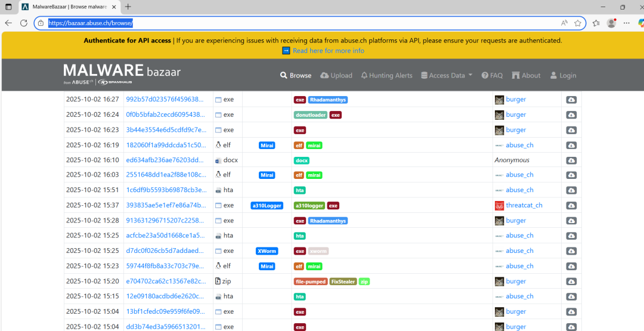Image resolution: width=644 pixels, height=331 pixels.
Task: Click the file-pumped tag
Action: (x=311, y=281)
